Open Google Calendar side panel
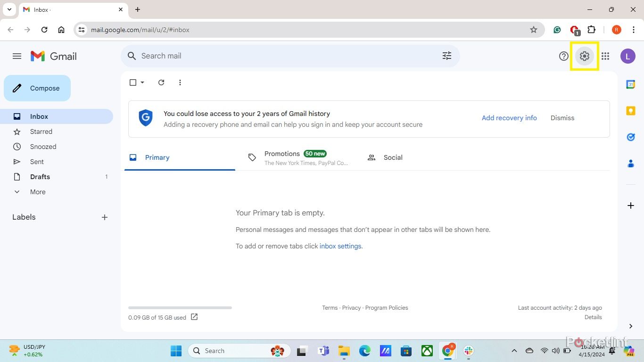This screenshot has width=644, height=362. pyautogui.click(x=630, y=84)
